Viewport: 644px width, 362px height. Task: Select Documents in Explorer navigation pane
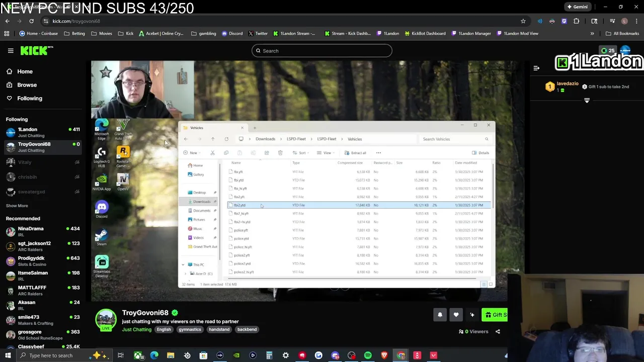point(201,211)
